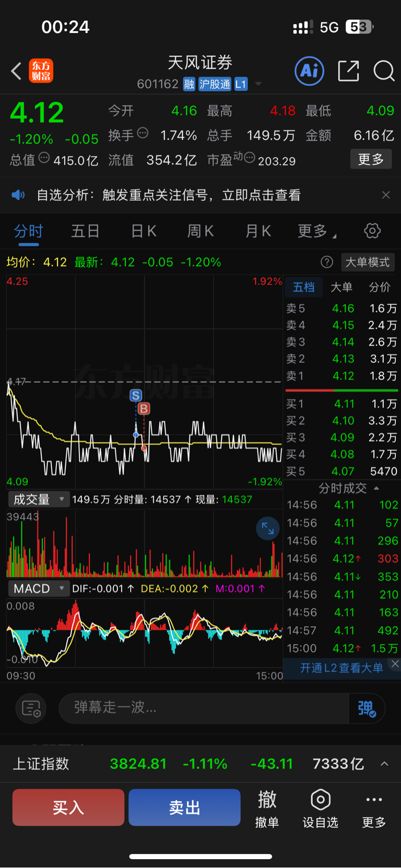Tap the 上证指数 index bar
The image size is (401, 868).
click(x=200, y=764)
